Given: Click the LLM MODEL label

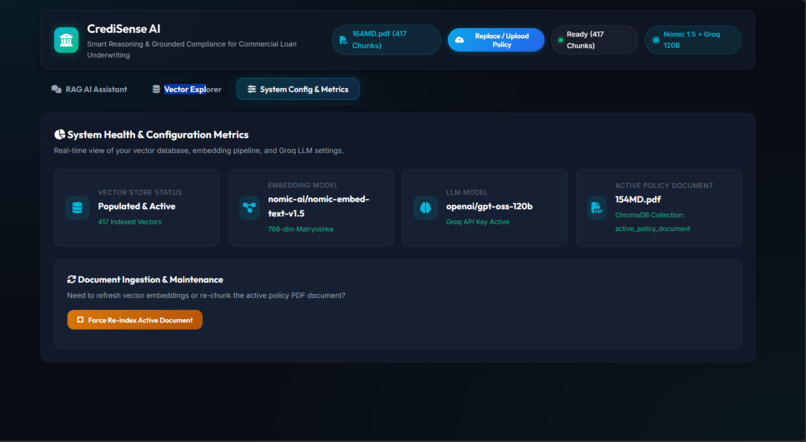Looking at the screenshot, I should pyautogui.click(x=467, y=192).
